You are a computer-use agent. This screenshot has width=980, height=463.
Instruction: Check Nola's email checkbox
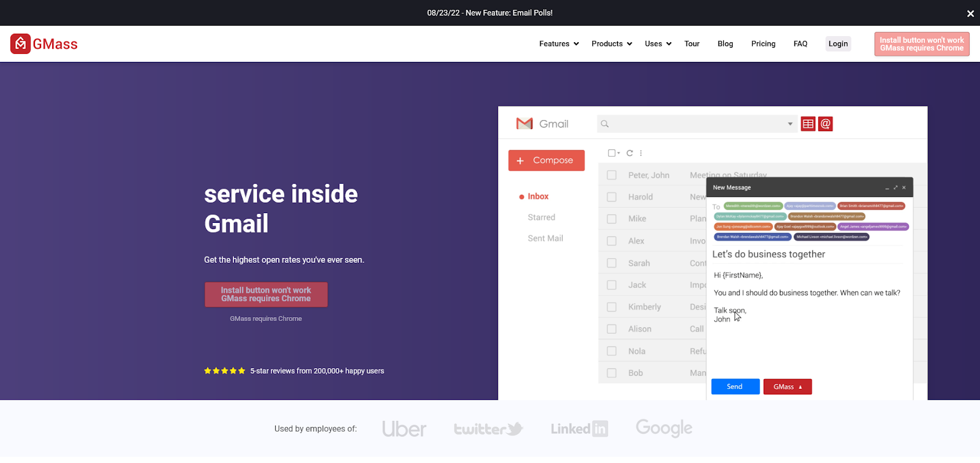point(611,351)
